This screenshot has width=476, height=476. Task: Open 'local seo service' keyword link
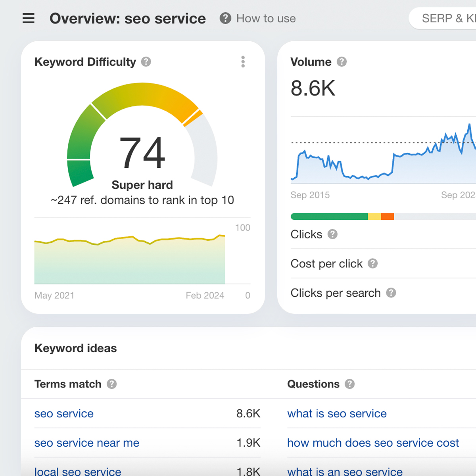pyautogui.click(x=78, y=471)
